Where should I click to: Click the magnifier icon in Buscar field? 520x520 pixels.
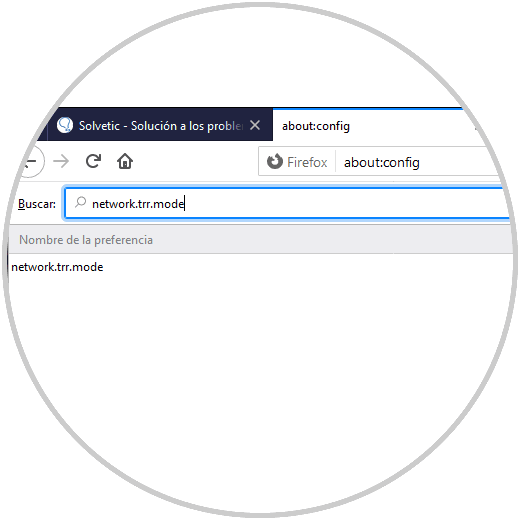tap(80, 202)
